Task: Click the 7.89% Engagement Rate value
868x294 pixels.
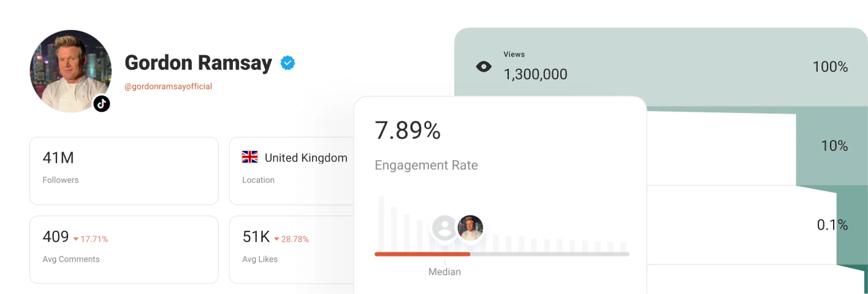Action: coord(408,131)
